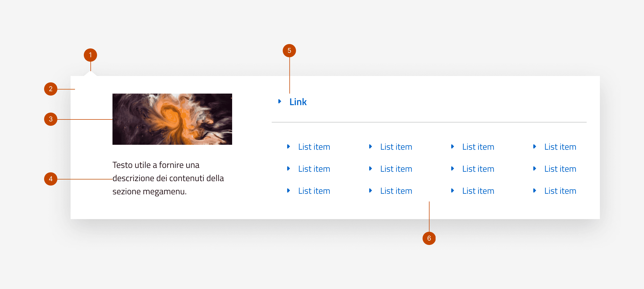The width and height of the screenshot is (644, 289).
Task: Select the annotation badge numbered 4
Action: [51, 179]
